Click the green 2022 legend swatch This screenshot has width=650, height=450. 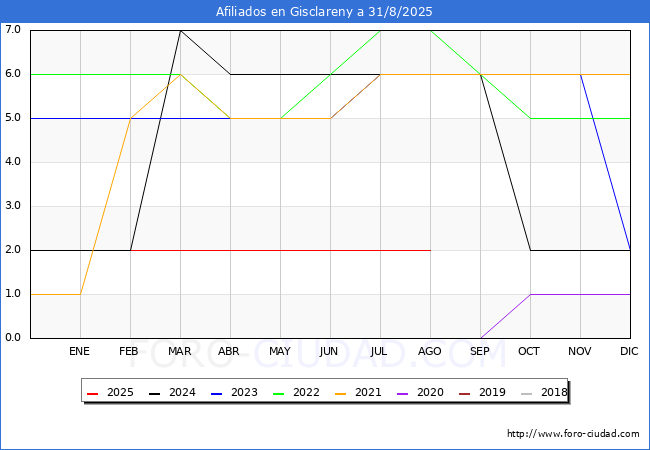point(279,394)
